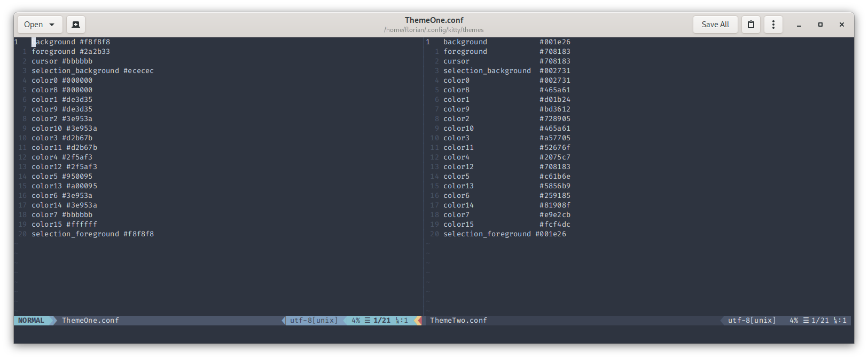This screenshot has width=868, height=359.
Task: Click 'color10 #3e953a' line in left pane
Action: click(64, 129)
